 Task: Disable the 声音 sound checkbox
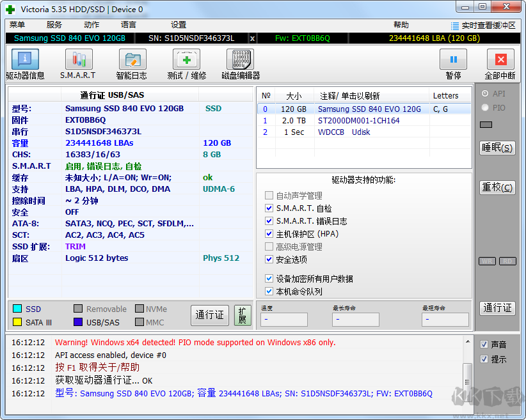coord(484,345)
